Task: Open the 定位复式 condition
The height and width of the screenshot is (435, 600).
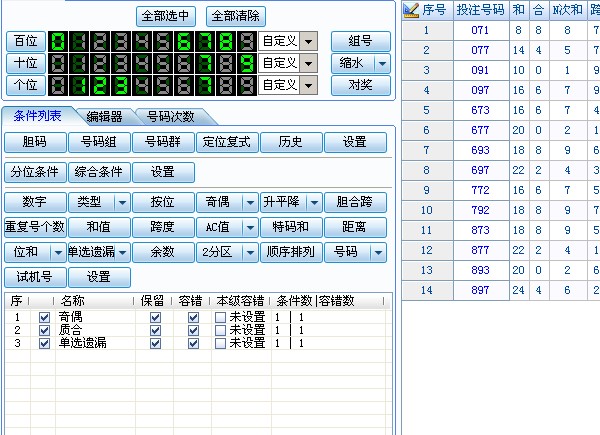Action: [x=227, y=142]
